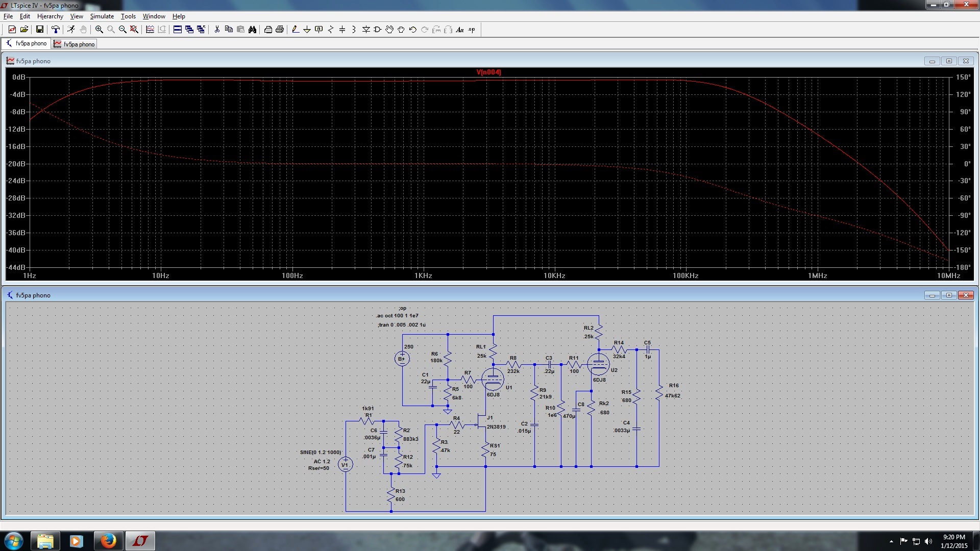980x551 pixels.
Task: Place a Label Net
Action: [319, 30]
